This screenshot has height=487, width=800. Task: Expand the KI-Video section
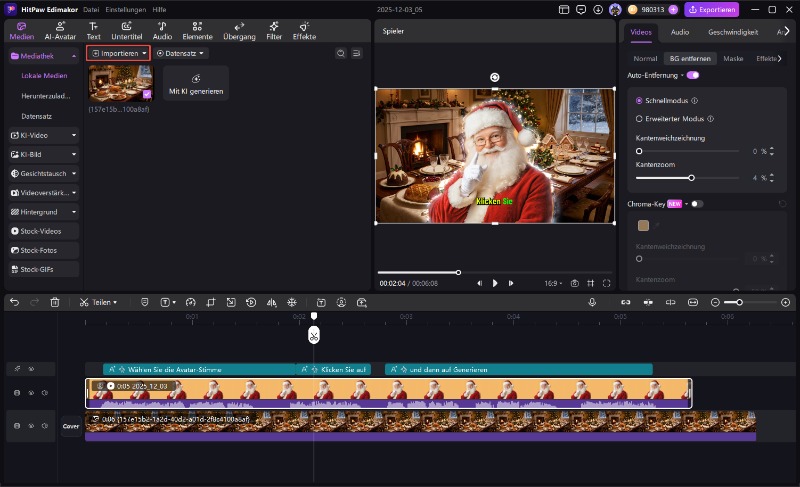tap(44, 135)
